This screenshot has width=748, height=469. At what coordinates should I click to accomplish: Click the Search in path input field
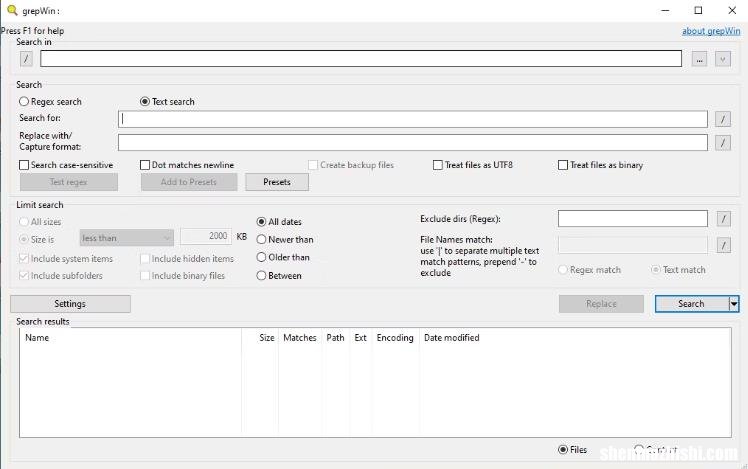tap(361, 59)
